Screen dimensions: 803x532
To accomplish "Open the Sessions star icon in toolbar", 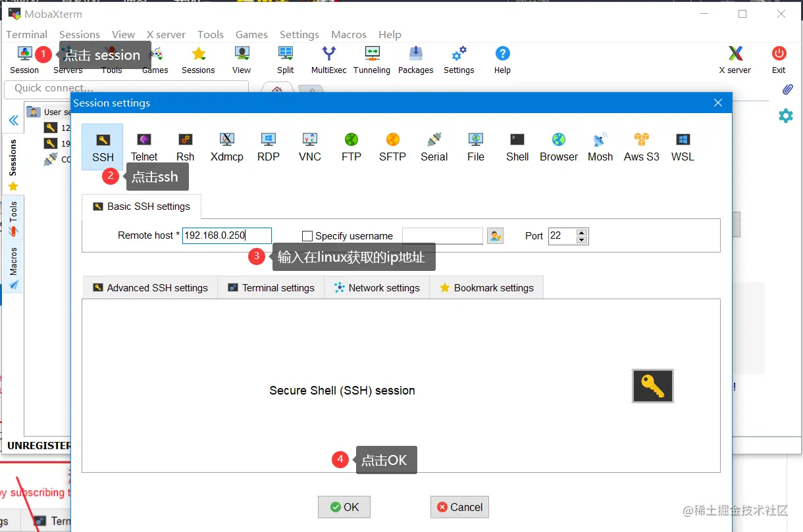I will tap(198, 60).
